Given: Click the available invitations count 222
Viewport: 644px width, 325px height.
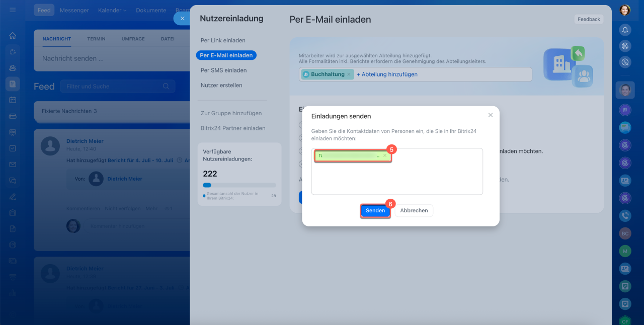Looking at the screenshot, I should click(210, 174).
